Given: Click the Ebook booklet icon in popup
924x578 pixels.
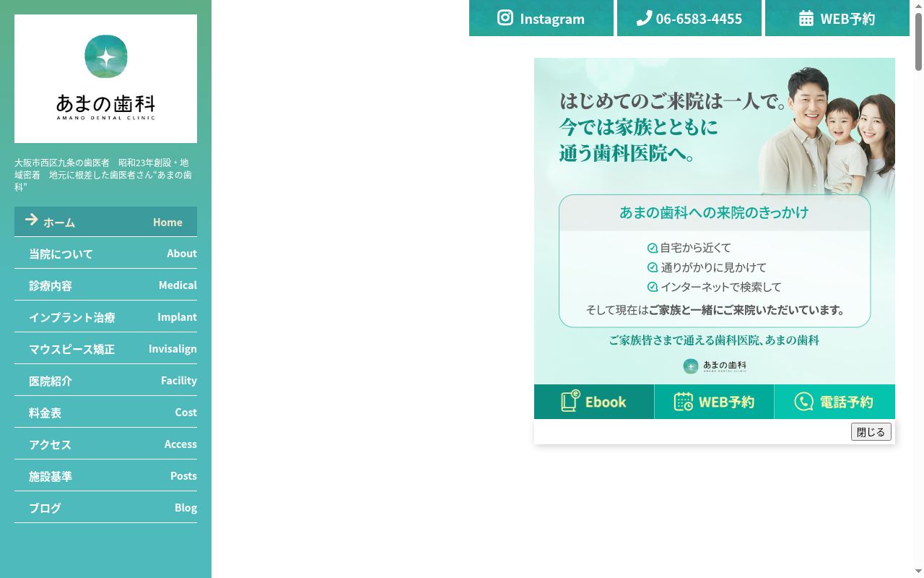Looking at the screenshot, I should [570, 401].
